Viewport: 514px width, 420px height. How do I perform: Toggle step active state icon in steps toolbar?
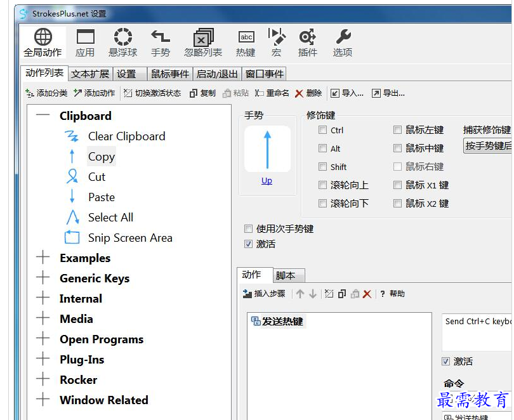click(x=329, y=294)
